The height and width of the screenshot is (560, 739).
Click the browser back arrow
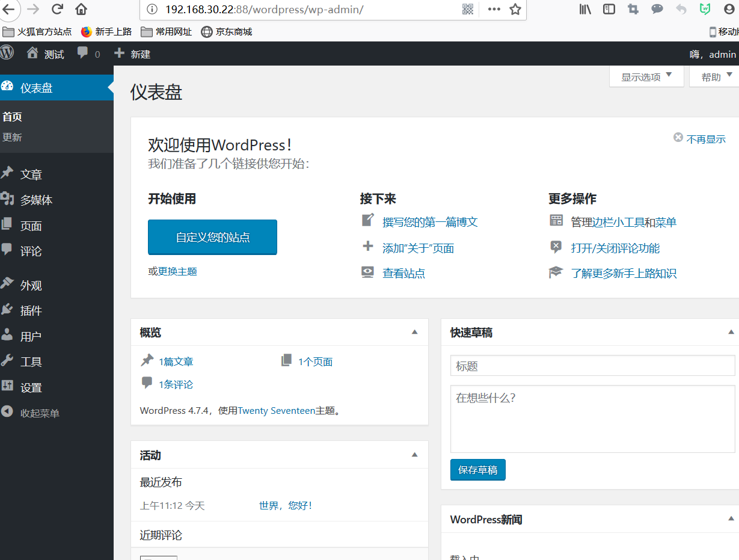[x=8, y=9]
